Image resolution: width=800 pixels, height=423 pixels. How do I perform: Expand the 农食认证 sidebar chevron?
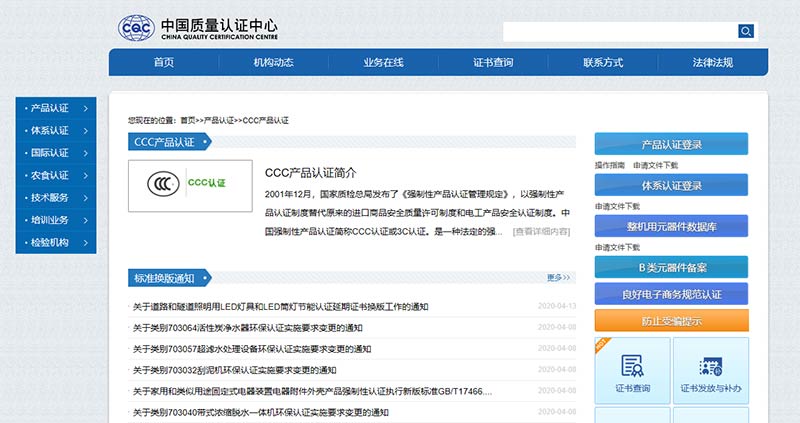(86, 176)
